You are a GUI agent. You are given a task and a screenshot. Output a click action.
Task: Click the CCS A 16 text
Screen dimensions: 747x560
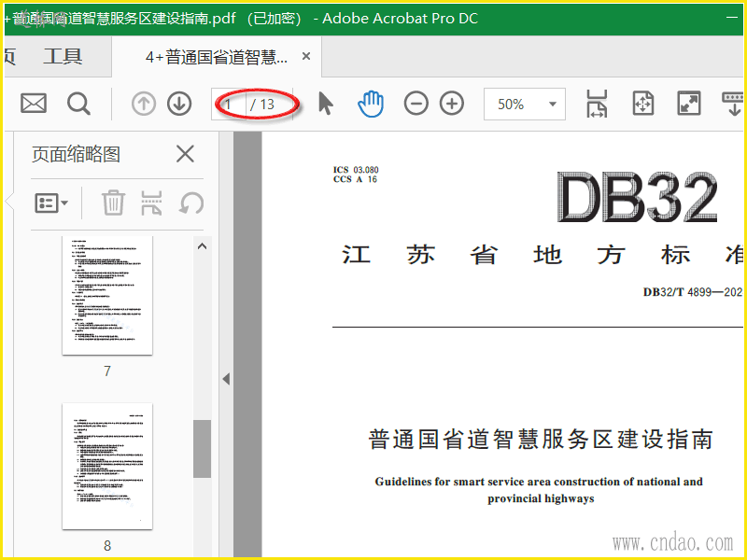point(355,179)
